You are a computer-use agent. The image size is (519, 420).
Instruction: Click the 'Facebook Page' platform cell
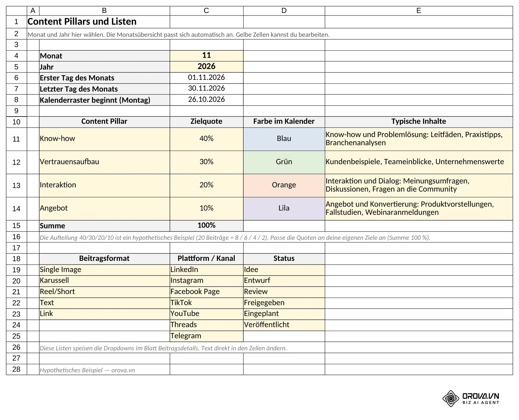(206, 292)
